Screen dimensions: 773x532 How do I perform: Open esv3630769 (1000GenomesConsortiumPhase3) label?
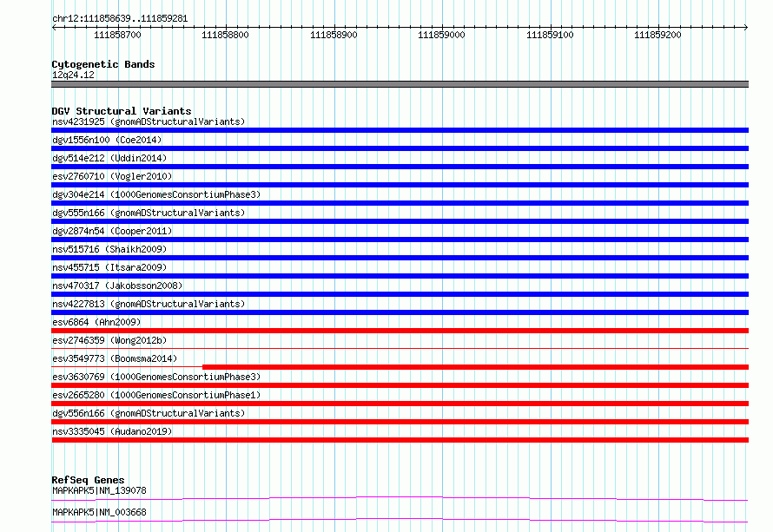point(156,377)
